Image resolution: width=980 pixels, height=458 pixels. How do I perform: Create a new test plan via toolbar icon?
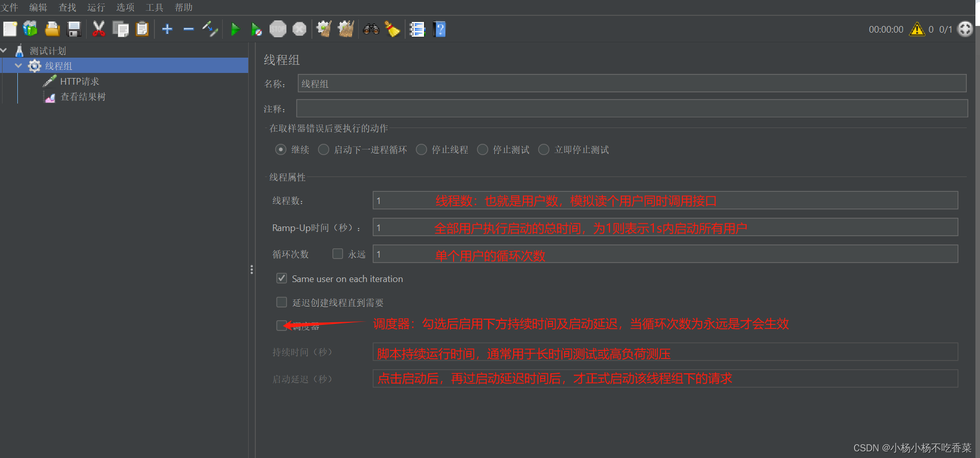(x=10, y=29)
